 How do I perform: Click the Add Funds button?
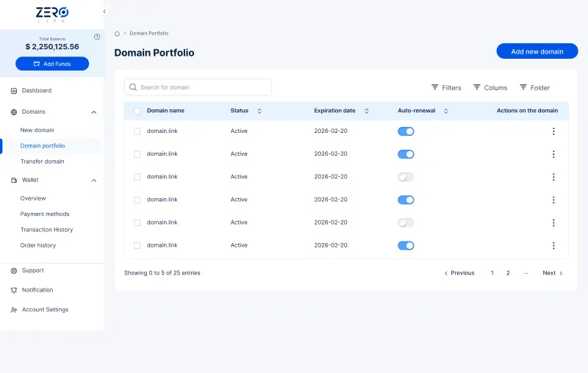click(x=52, y=64)
